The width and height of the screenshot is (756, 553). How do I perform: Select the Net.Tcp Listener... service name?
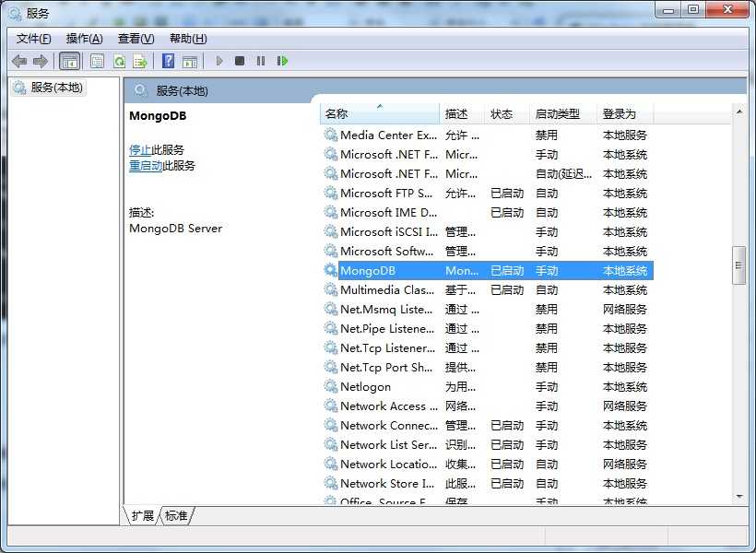(x=387, y=347)
